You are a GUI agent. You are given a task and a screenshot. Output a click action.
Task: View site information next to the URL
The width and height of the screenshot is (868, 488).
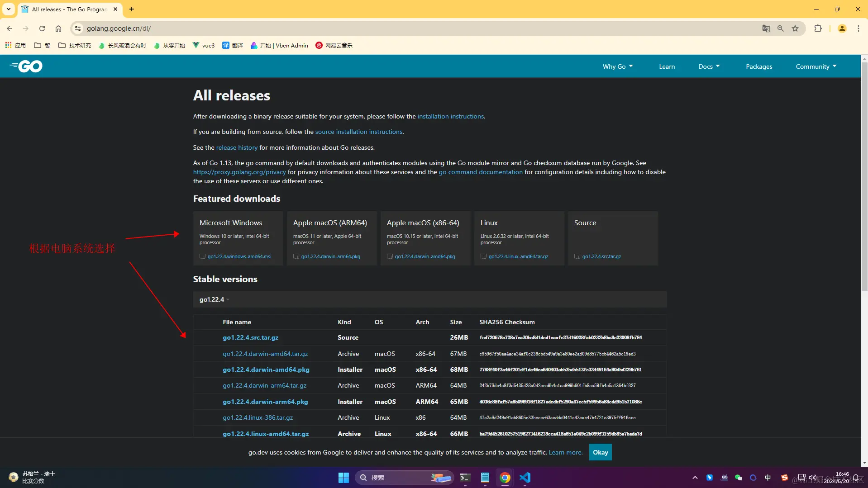(x=78, y=28)
